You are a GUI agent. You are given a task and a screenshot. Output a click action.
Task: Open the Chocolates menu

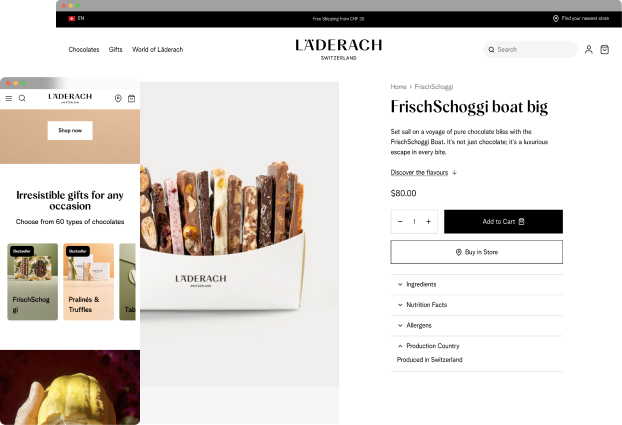point(84,50)
